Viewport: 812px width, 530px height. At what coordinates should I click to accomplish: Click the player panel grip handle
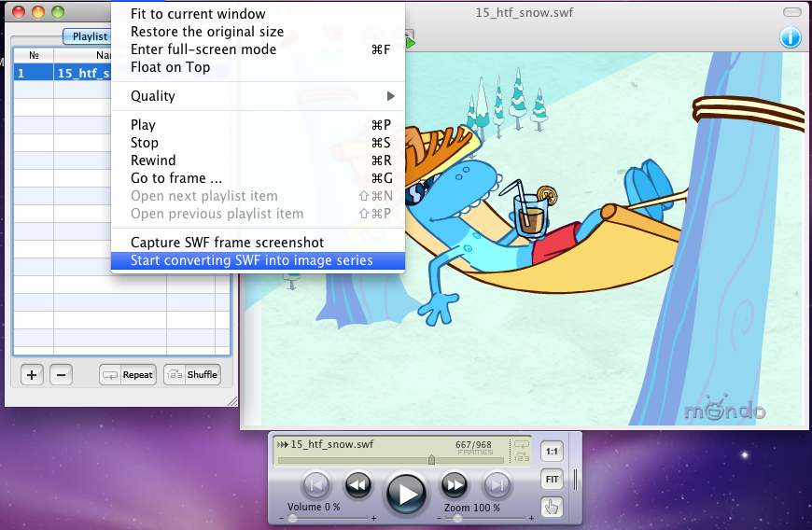coord(575,480)
